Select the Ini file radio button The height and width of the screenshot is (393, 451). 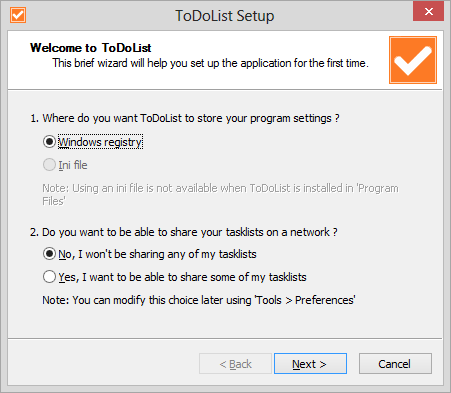(49, 165)
